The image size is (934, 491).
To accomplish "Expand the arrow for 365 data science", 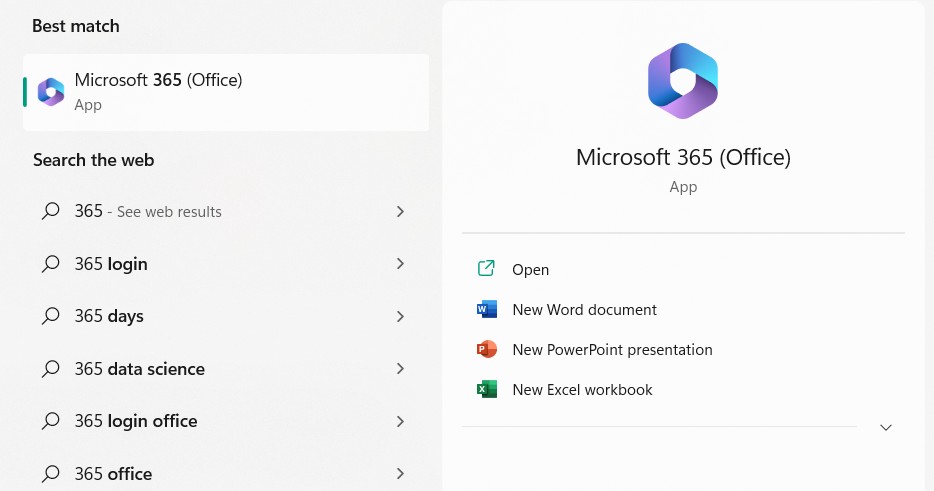I will (400, 369).
